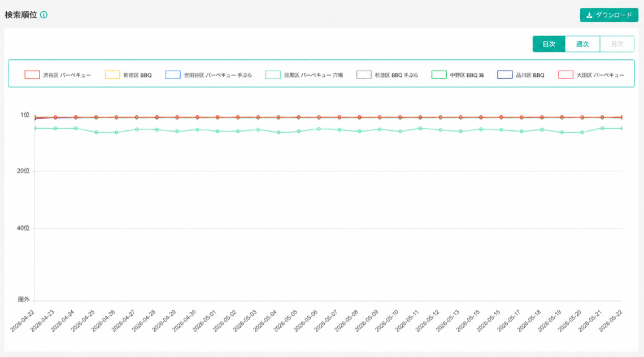Select the 月次 monthly view tab
The width and height of the screenshot is (644, 357).
tap(617, 44)
